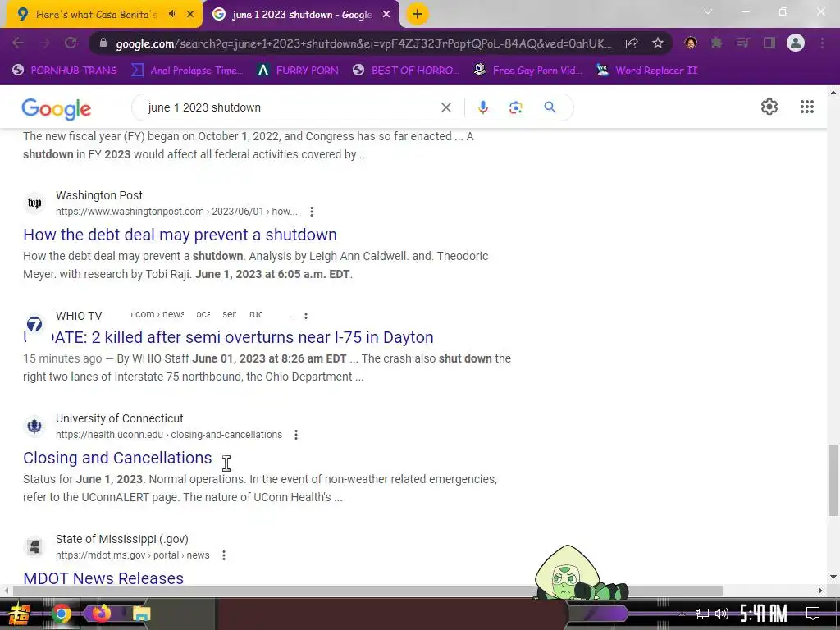Open the volume control tray icon
Screen dimensions: 840x630
click(x=722, y=614)
